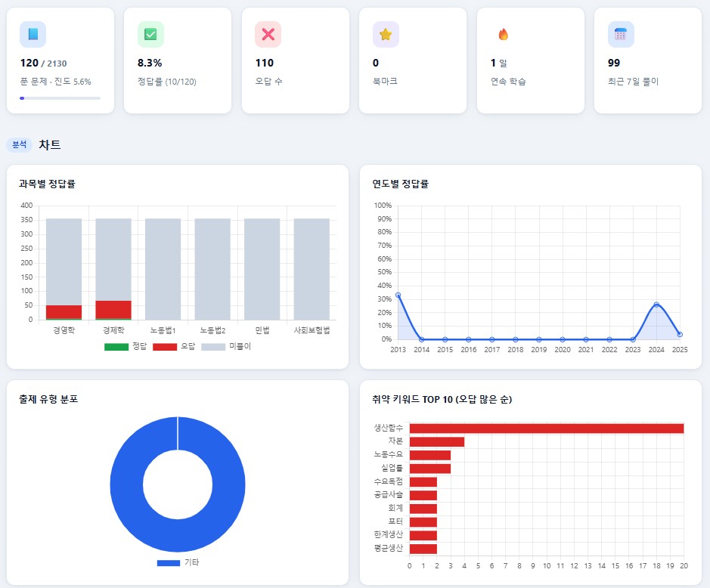Viewport: 710px width, 588px height.
Task: Click the 2013 data point on yearly chart
Action: click(x=398, y=295)
